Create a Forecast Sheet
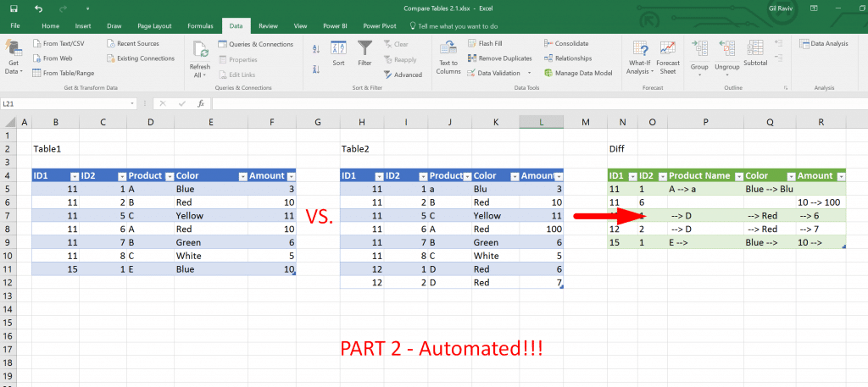 click(x=668, y=58)
